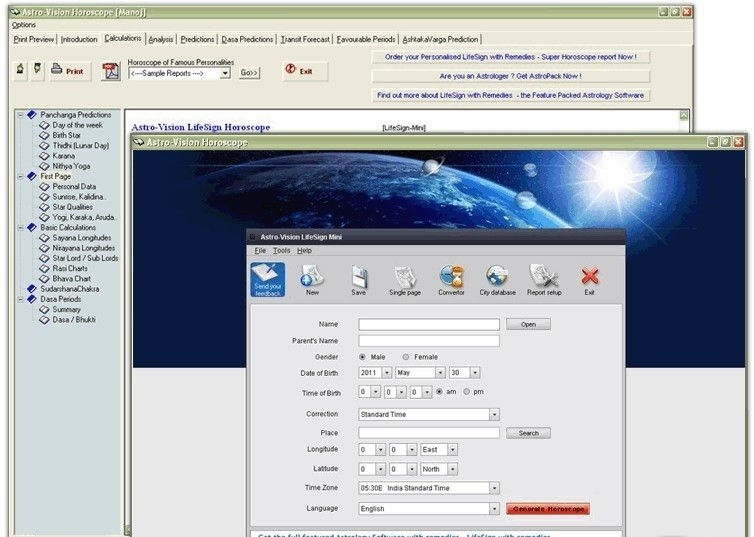Click Are you an Astrologer Get AstroPack button
The height and width of the screenshot is (537, 754).
[x=511, y=76]
